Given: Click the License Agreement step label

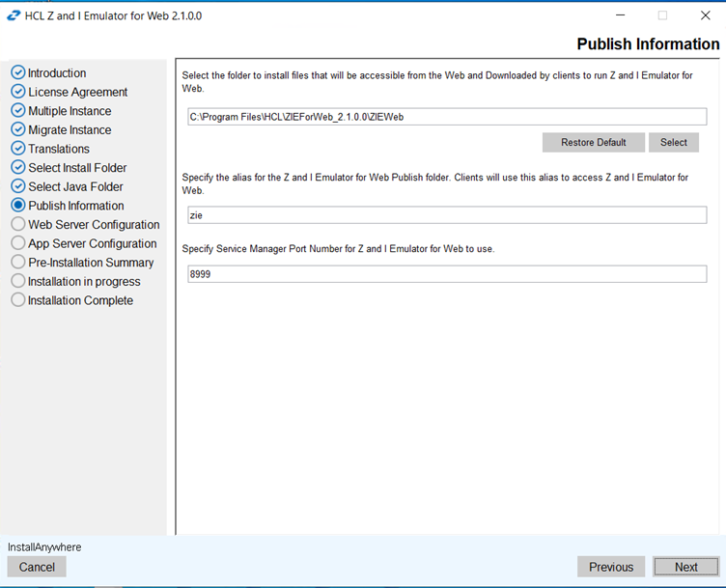Looking at the screenshot, I should (x=78, y=92).
